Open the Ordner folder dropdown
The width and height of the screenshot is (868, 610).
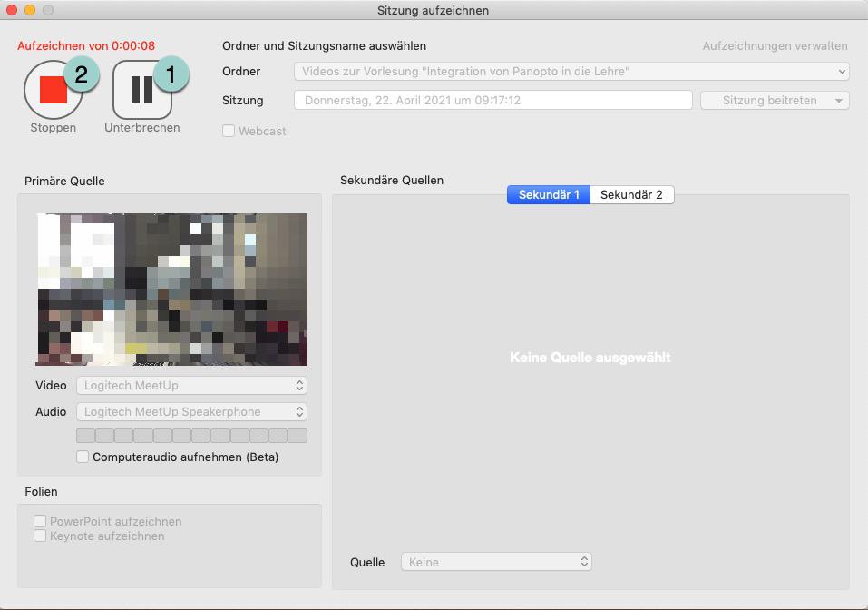571,71
